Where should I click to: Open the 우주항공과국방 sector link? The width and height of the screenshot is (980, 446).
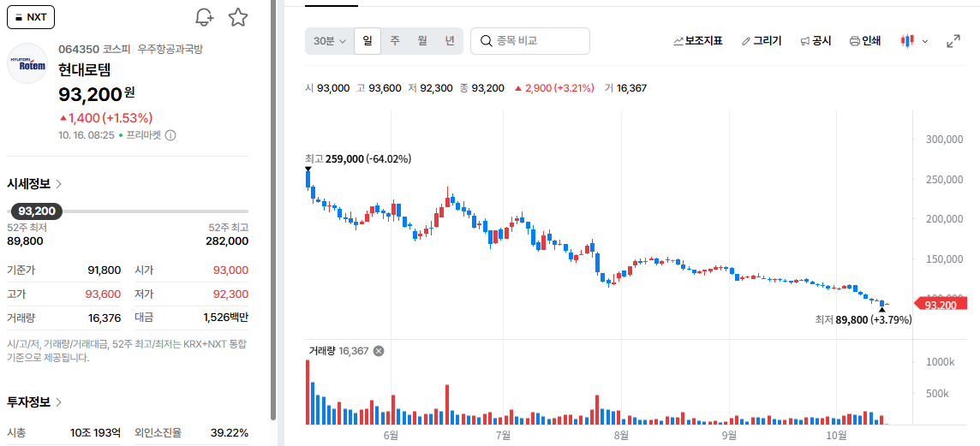[x=170, y=49]
